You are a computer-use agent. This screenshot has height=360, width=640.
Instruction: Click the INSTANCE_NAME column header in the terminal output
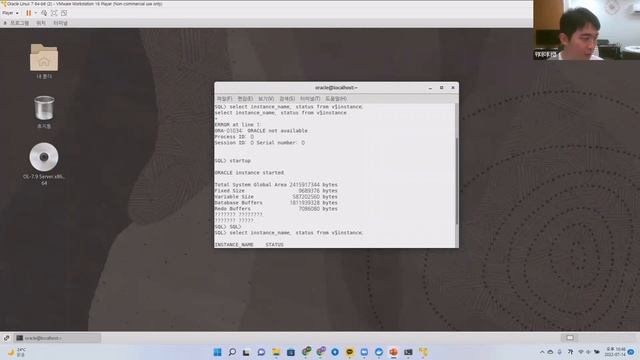pyautogui.click(x=234, y=244)
